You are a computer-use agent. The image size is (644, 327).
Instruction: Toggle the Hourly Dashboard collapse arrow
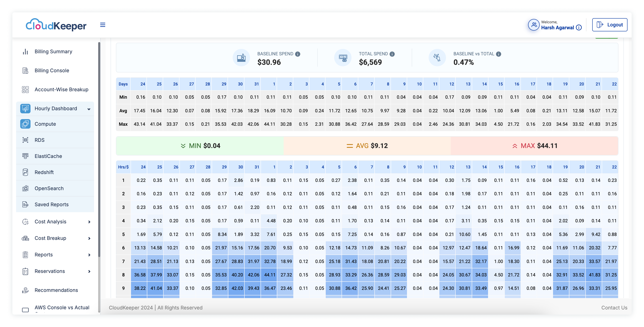(90, 109)
